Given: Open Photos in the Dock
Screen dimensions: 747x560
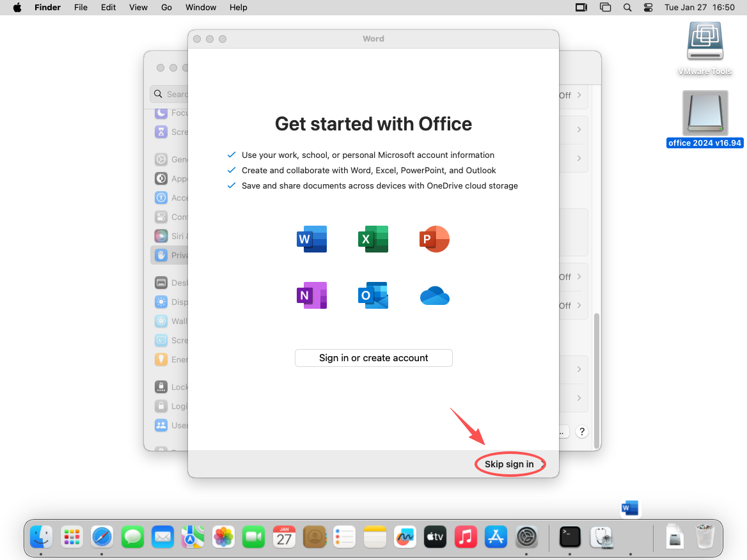Looking at the screenshot, I should point(223,538).
